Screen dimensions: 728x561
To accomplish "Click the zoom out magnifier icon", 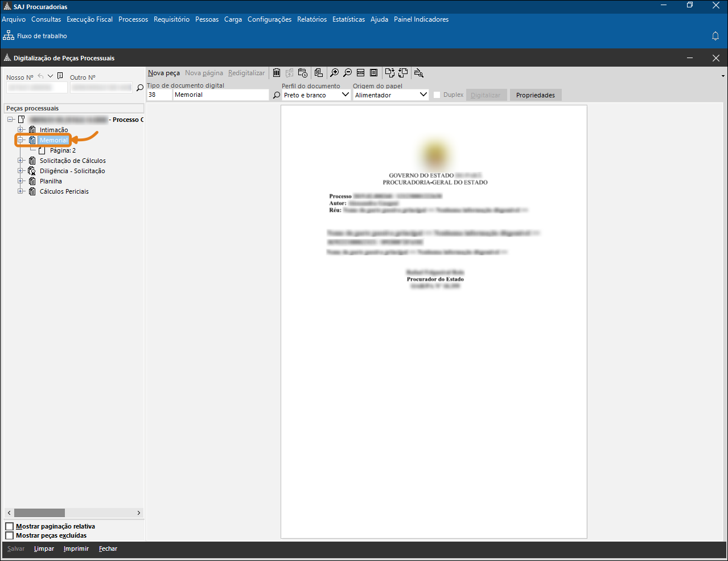I will [347, 73].
